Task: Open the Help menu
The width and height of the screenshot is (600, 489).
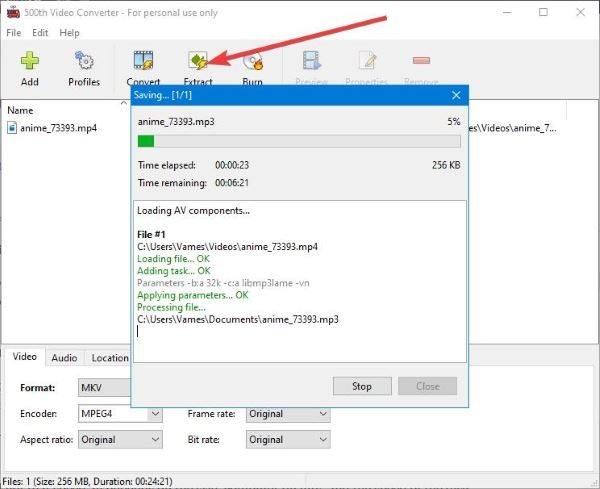Action: (69, 33)
